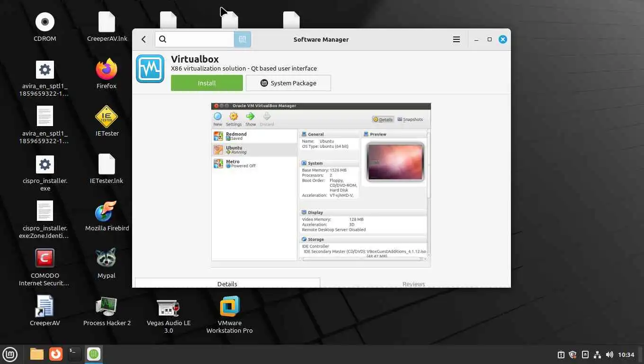Open the Linux Mint start menu
This screenshot has width=644, height=364.
click(x=10, y=354)
